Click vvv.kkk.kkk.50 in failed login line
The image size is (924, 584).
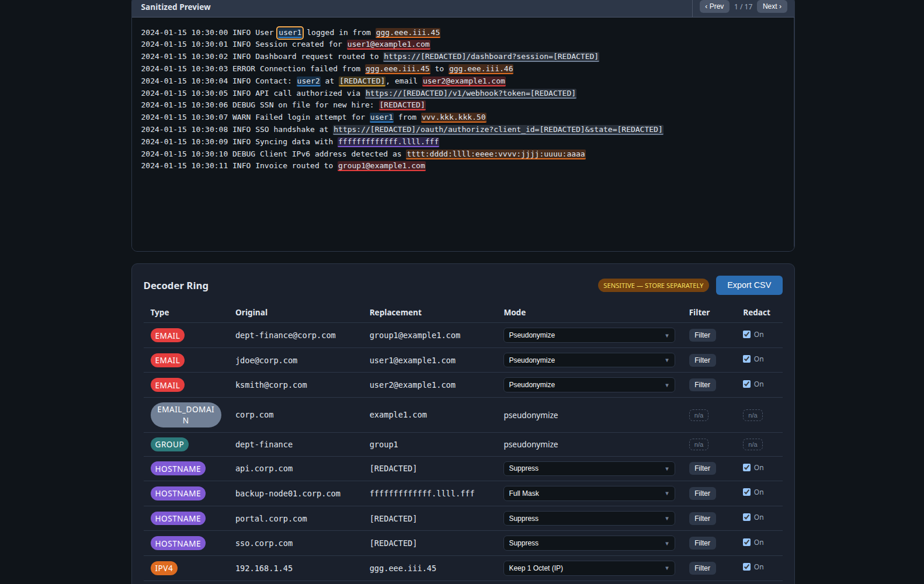click(454, 117)
